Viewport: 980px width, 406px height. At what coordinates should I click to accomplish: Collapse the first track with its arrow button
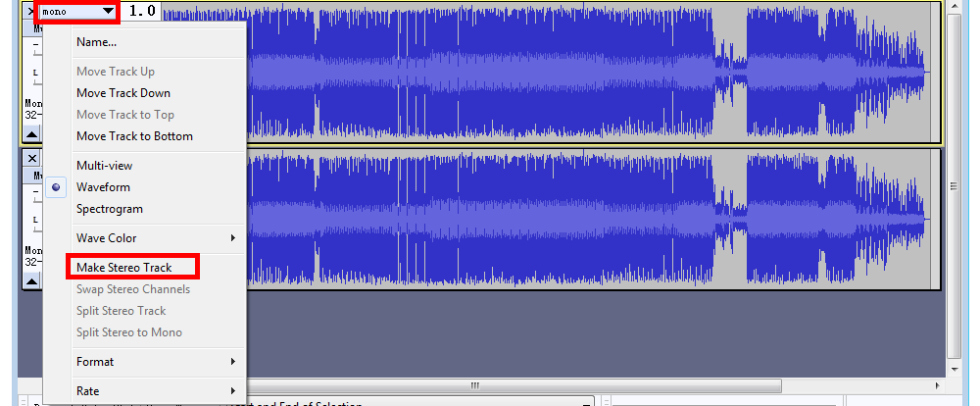32,133
